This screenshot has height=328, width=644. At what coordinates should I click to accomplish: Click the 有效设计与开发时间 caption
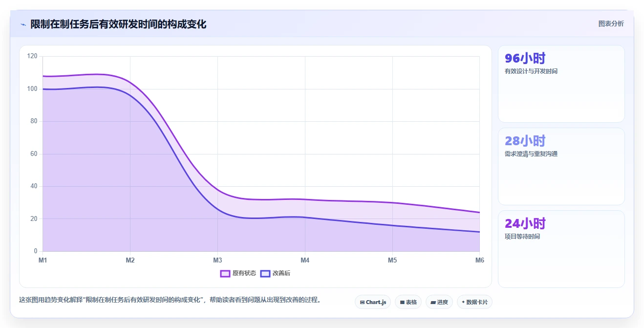click(x=531, y=71)
